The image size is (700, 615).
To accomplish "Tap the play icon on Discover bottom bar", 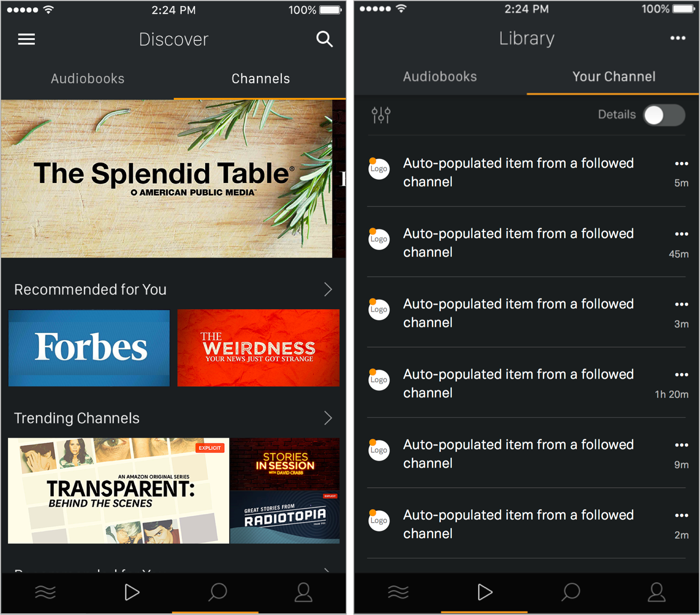I will pos(132,592).
